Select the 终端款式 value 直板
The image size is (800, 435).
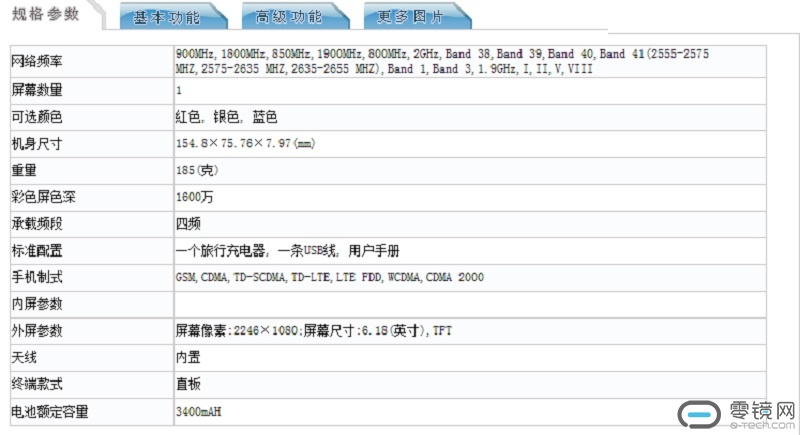pos(188,383)
